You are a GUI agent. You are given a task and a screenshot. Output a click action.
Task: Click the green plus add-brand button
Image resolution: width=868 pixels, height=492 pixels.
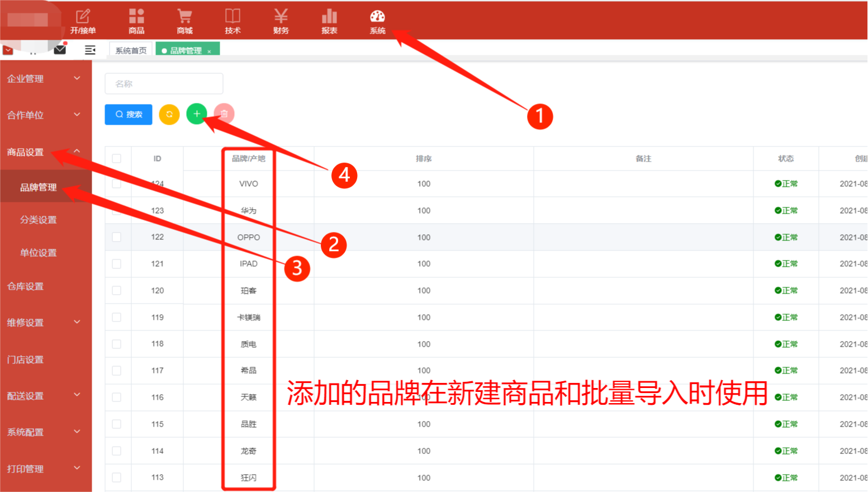pyautogui.click(x=197, y=114)
